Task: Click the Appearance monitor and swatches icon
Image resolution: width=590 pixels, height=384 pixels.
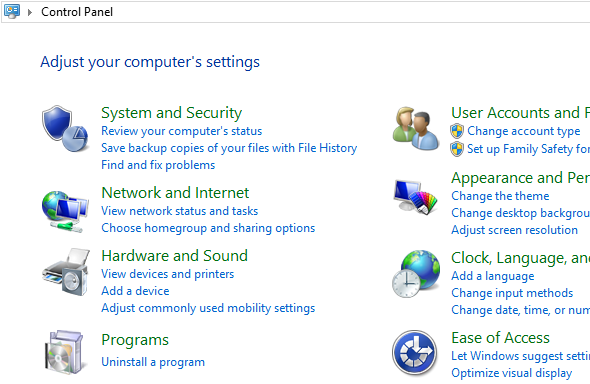Action: point(416,197)
